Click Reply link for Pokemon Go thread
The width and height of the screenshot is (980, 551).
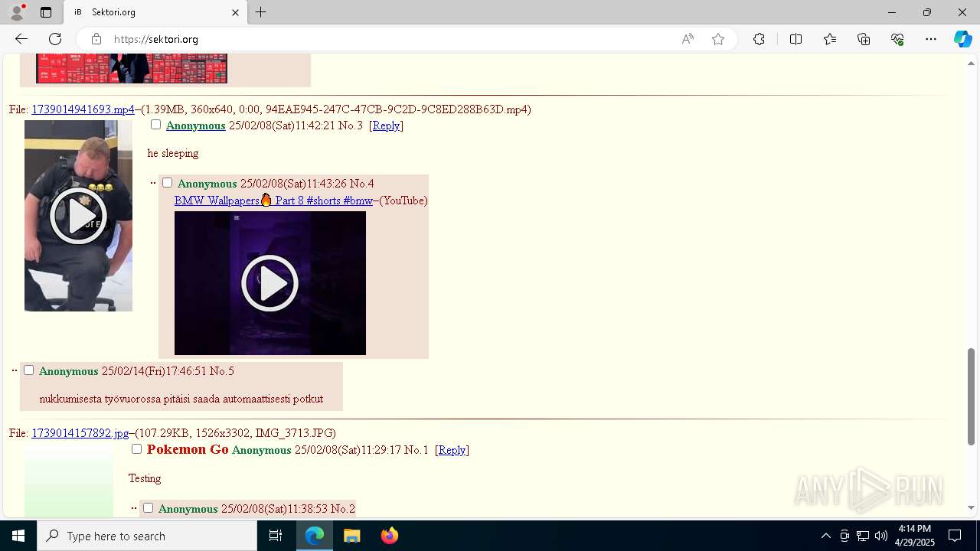click(x=452, y=450)
